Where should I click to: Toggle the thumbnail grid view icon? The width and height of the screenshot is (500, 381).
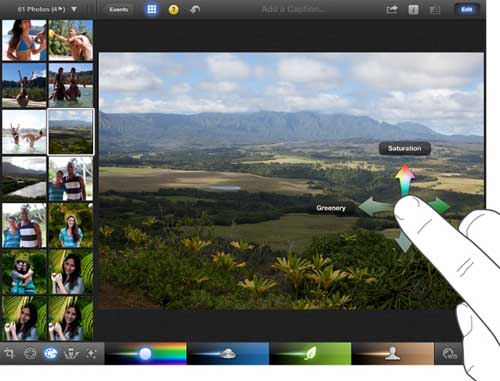click(x=152, y=9)
